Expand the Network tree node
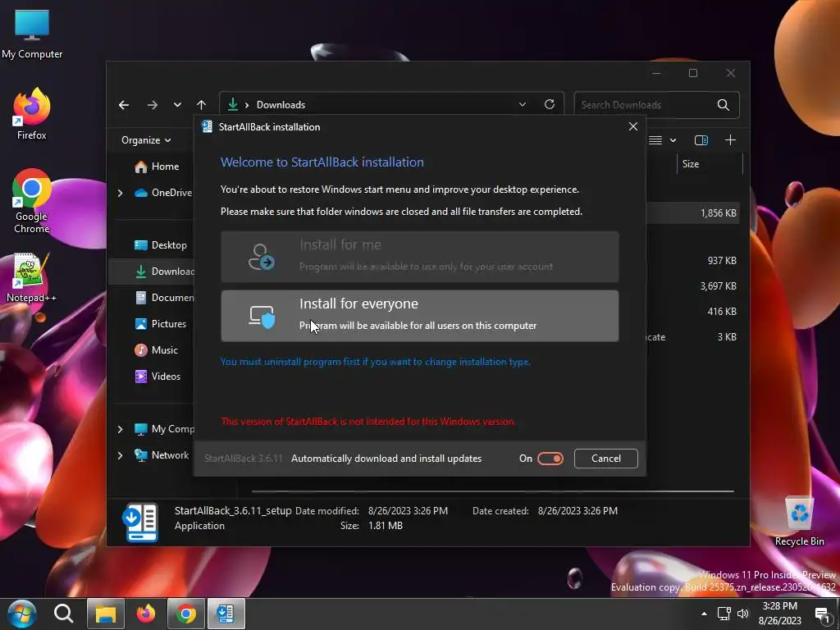This screenshot has height=630, width=840. click(120, 455)
